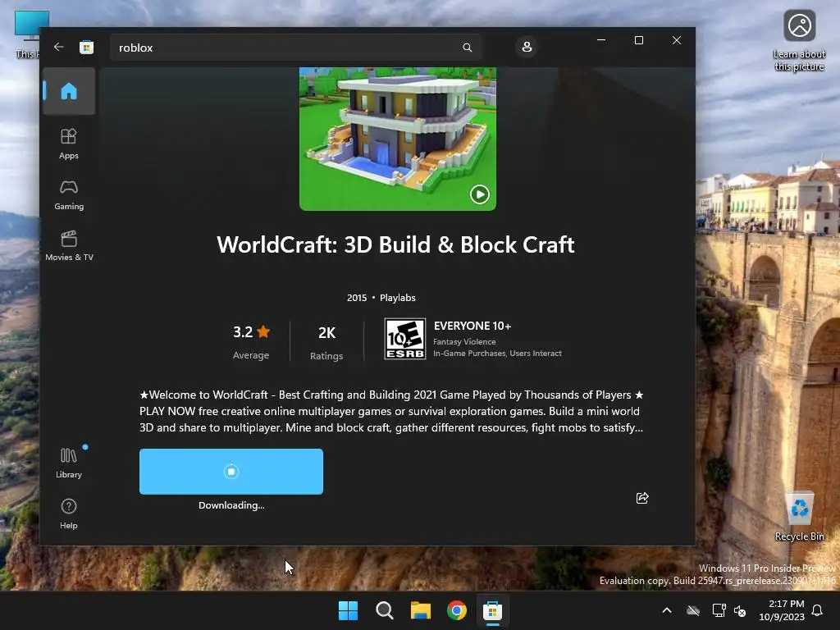
Task: Launch Google Chrome from the taskbar
Action: [x=456, y=610]
